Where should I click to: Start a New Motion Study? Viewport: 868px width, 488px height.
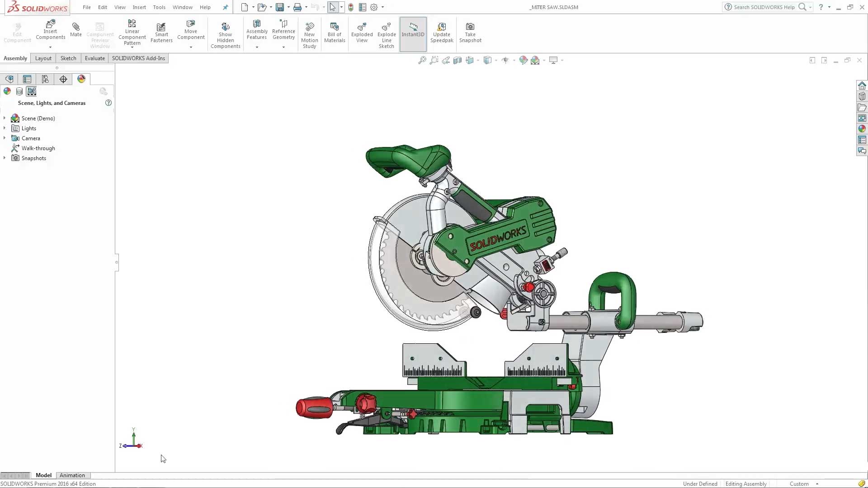tap(309, 36)
